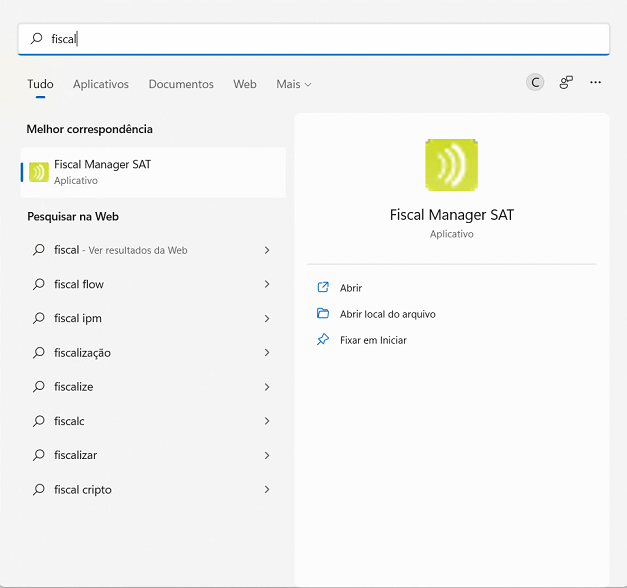Expand chevron beside 'fiscalização'
627x588 pixels.
click(267, 352)
